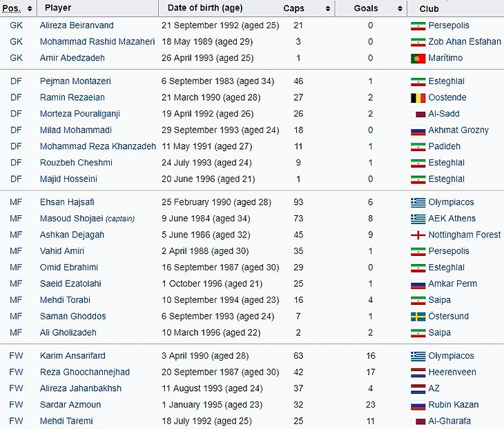Open the Amkar Perm club link
This screenshot has height=429, width=504.
click(x=452, y=283)
